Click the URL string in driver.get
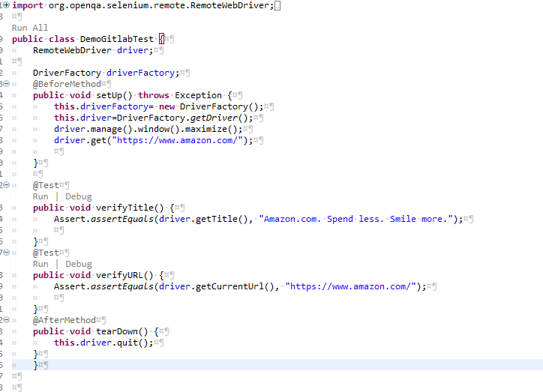Image resolution: width=543 pixels, height=392 pixels. 177,140
